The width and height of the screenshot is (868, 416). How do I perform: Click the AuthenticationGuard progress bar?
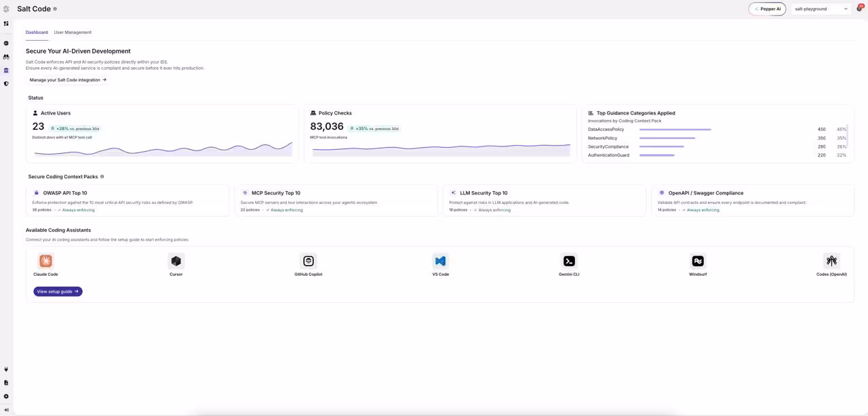click(657, 155)
